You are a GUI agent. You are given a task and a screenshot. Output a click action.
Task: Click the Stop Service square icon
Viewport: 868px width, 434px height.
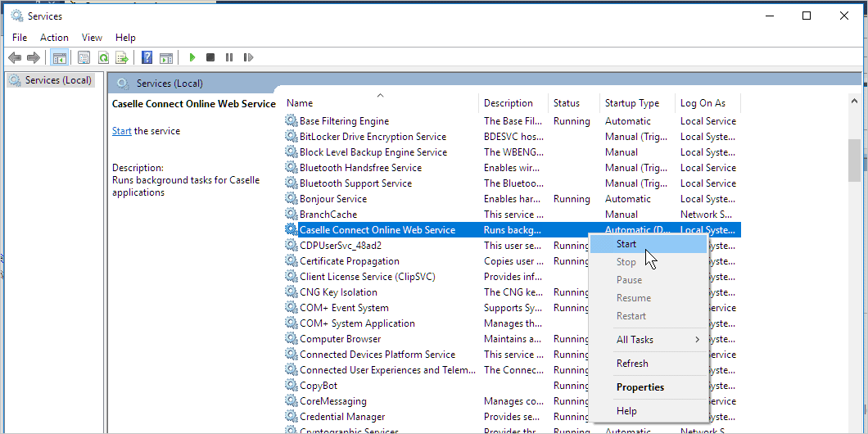click(x=210, y=57)
